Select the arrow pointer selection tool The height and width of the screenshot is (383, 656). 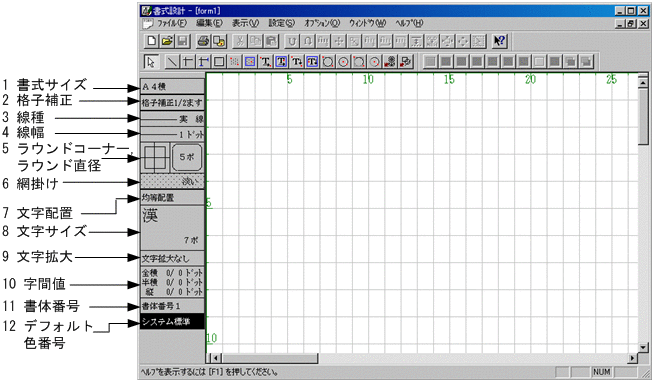[151, 62]
